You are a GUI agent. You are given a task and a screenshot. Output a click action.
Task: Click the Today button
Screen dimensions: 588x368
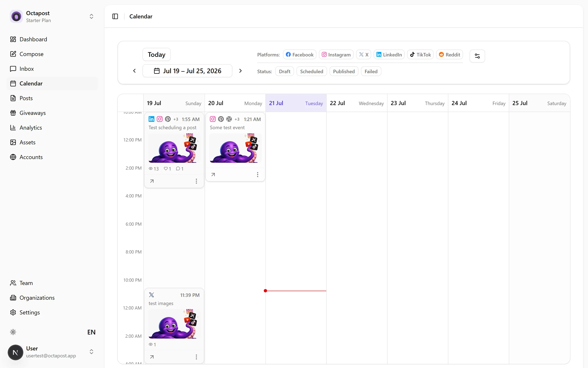pyautogui.click(x=156, y=55)
